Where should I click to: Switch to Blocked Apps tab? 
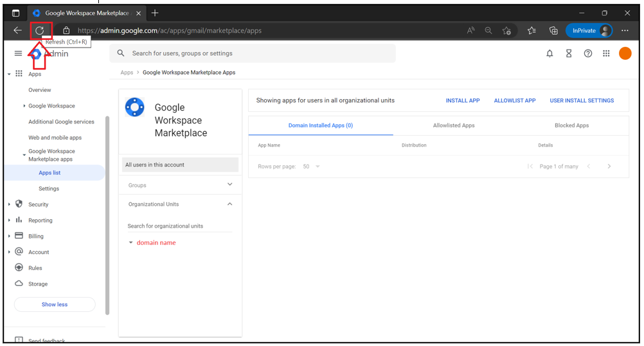(x=572, y=125)
